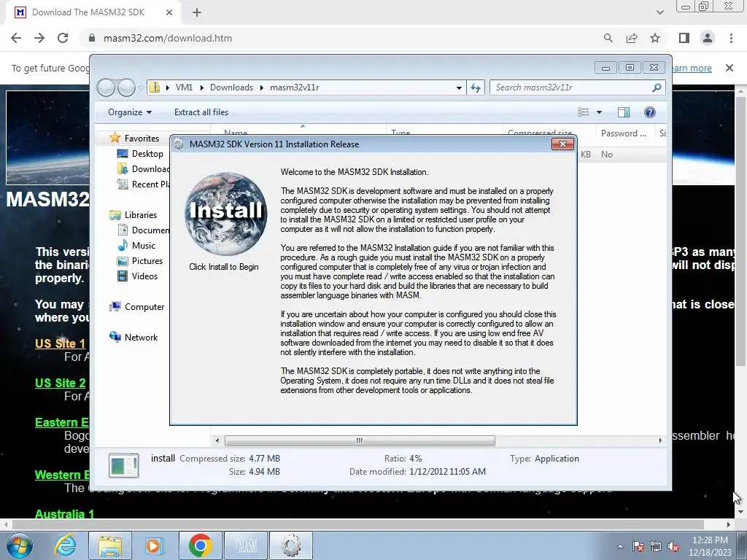Click Extract all files in Explorer toolbar
The image size is (747, 560).
(201, 112)
